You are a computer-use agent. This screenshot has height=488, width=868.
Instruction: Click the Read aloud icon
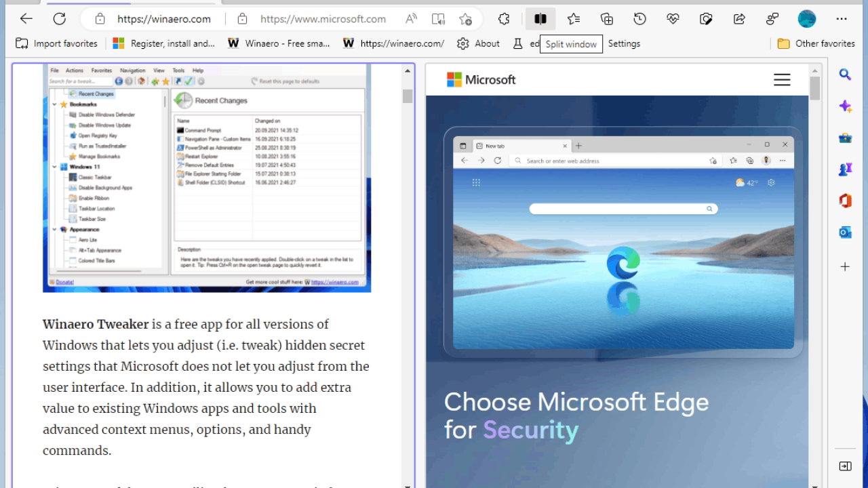(x=411, y=19)
